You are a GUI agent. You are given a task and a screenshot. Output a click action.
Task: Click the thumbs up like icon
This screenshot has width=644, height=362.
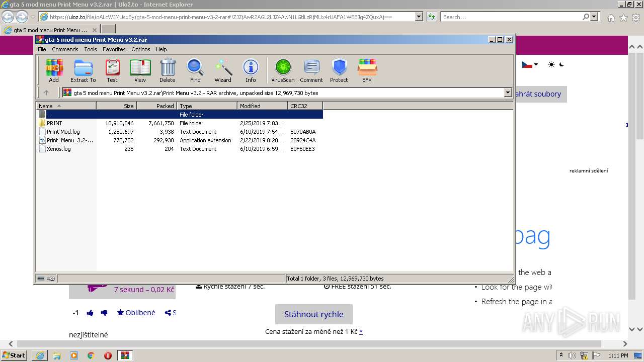point(90,313)
